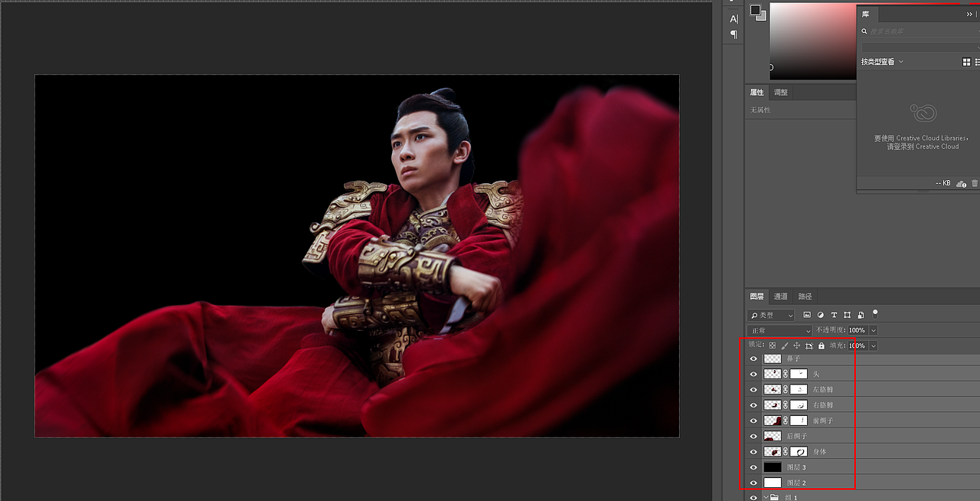Viewport: 980px width, 501px height.
Task: Click the smart object filter icon
Action: click(x=861, y=315)
